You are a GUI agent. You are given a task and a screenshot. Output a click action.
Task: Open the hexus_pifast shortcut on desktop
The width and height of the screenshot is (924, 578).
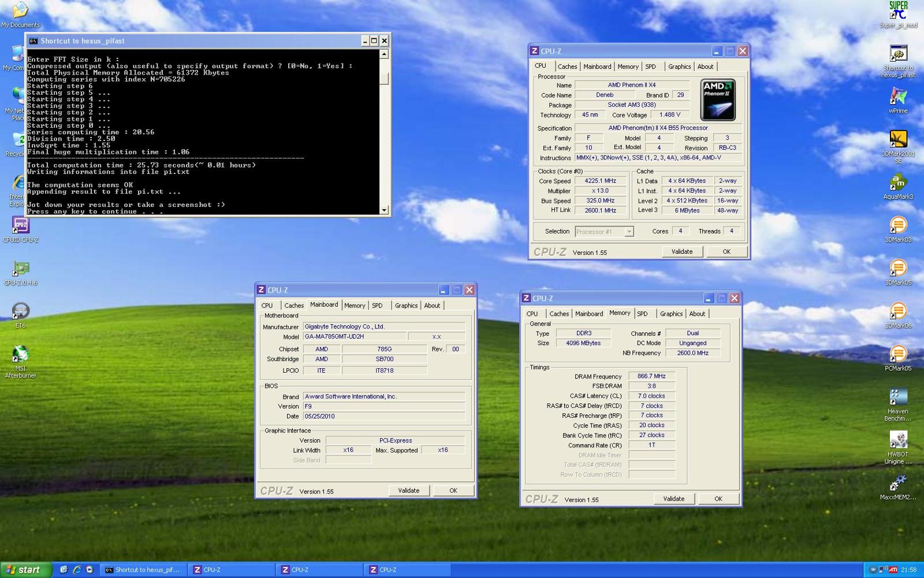click(898, 61)
